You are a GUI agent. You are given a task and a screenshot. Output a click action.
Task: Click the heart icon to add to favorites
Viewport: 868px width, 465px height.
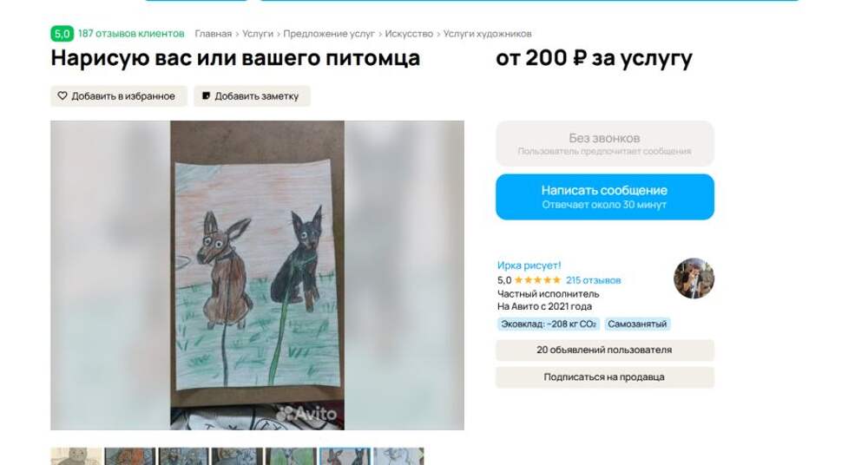62,95
